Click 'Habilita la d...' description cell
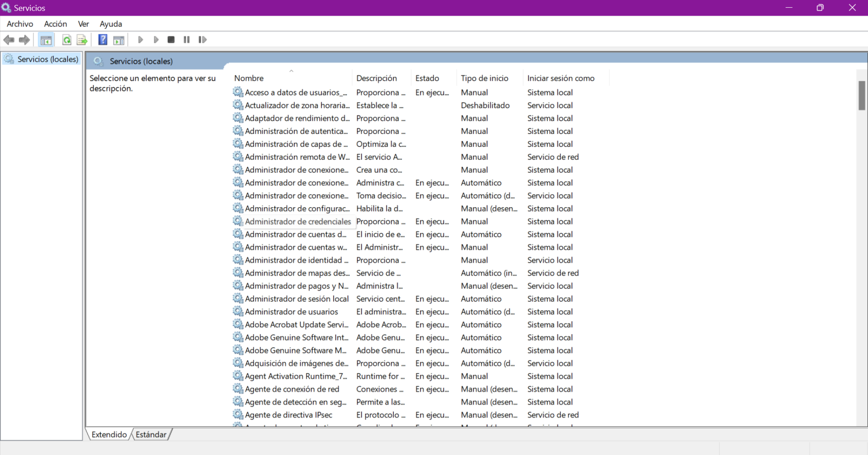868x455 pixels. (x=379, y=208)
